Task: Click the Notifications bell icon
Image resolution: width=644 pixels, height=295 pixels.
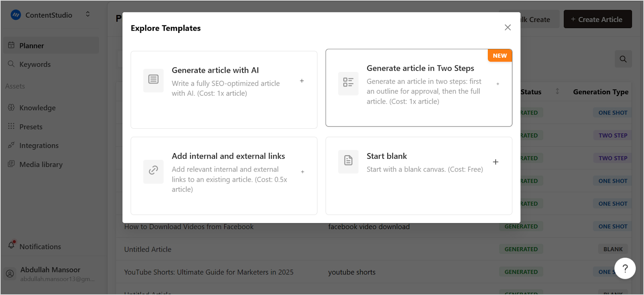Action: tap(11, 245)
